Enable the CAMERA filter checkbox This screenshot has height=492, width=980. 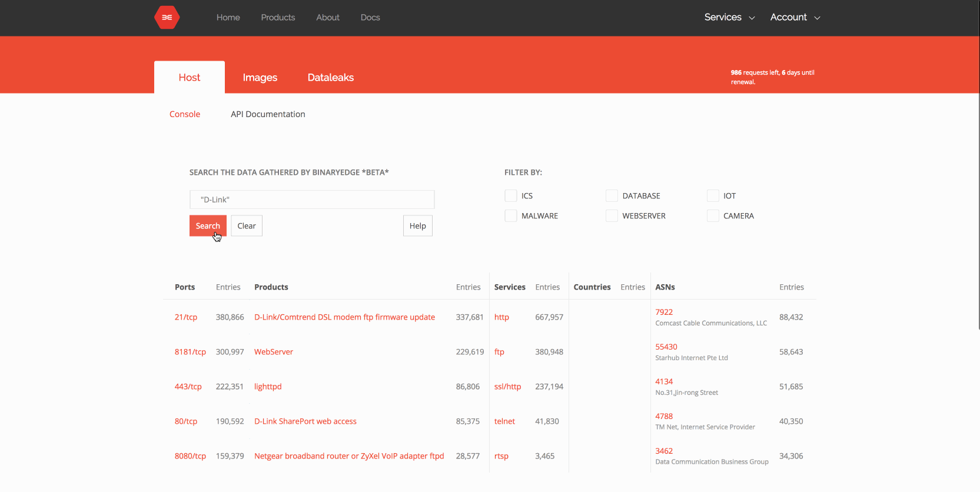tap(713, 216)
